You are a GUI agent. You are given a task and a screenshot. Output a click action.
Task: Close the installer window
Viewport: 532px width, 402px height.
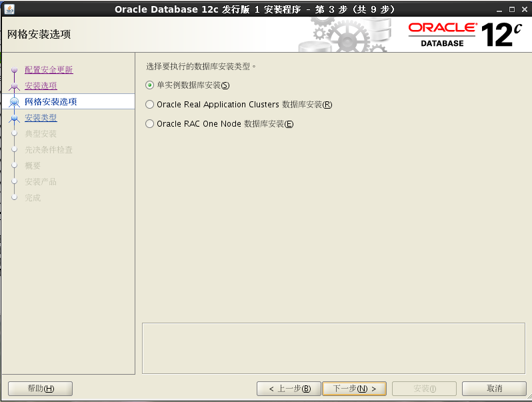525,9
